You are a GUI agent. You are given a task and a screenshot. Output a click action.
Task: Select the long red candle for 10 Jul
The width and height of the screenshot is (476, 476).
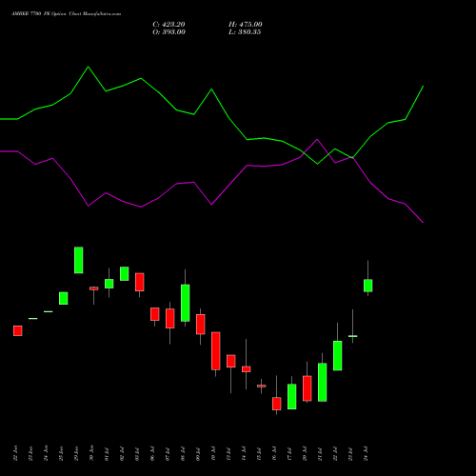(216, 351)
